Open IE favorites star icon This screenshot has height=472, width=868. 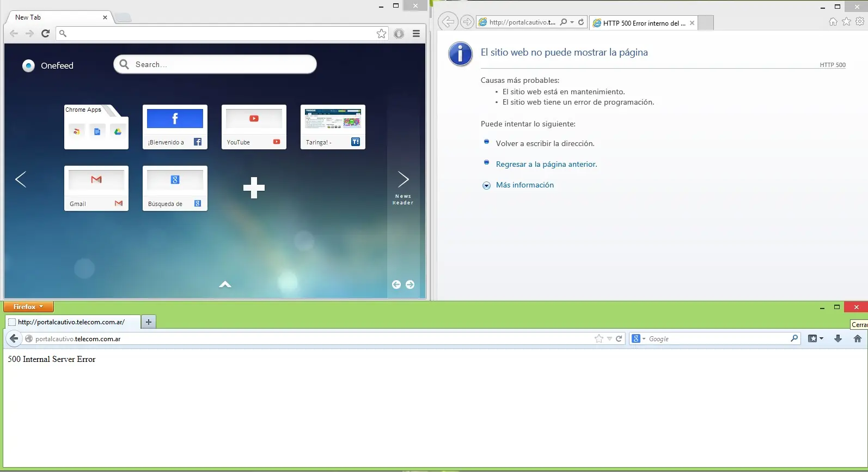846,22
